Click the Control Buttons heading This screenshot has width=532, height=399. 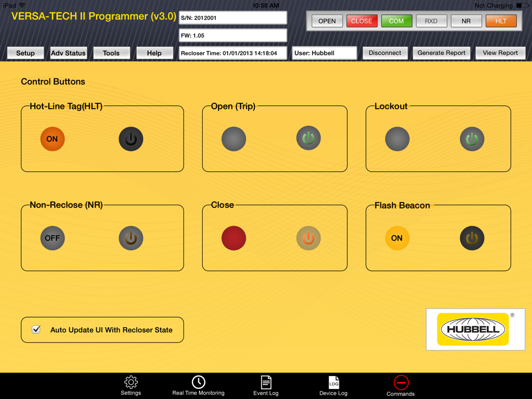[x=53, y=81]
